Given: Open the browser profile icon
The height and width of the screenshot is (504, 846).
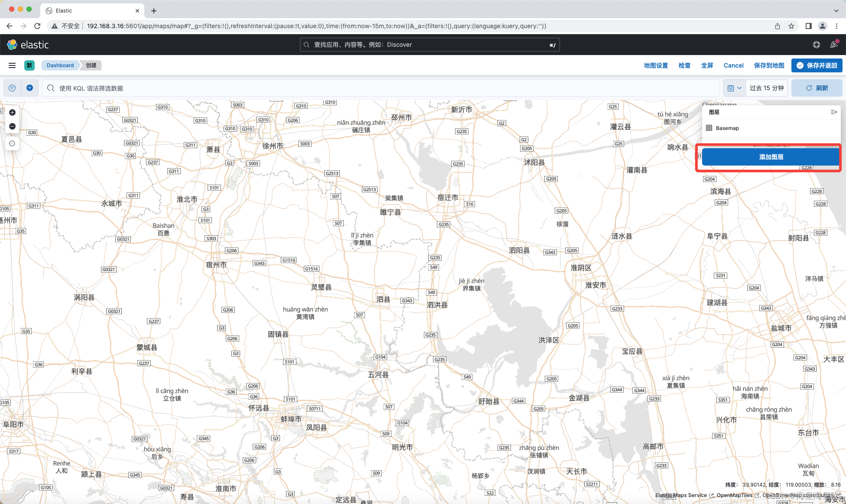Looking at the screenshot, I should (x=822, y=26).
